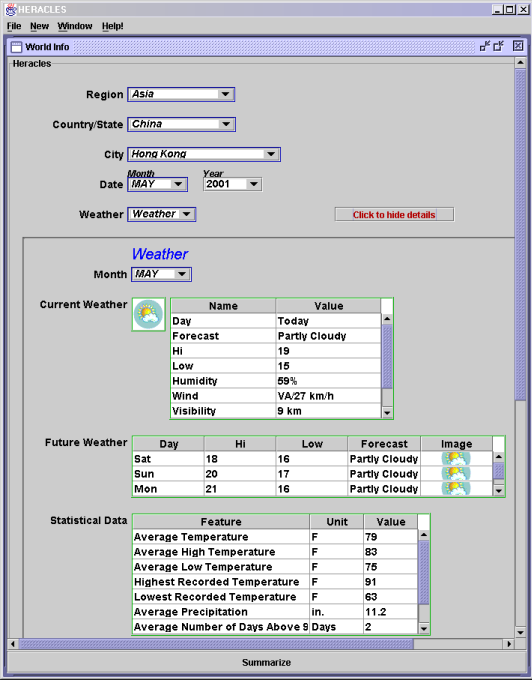Select the 'Lowest Recorded Temperature' row
Screen dimensions: 532x684
275,597
